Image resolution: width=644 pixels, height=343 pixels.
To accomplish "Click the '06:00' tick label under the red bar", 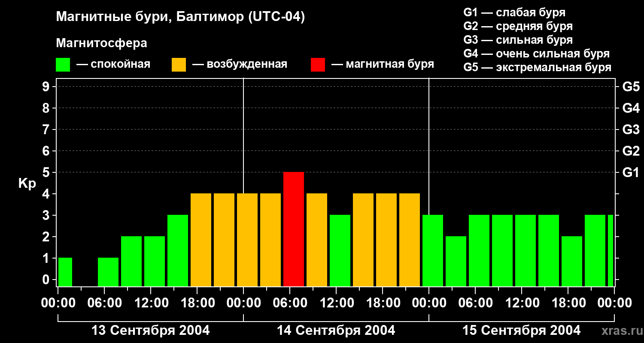I will tap(290, 303).
